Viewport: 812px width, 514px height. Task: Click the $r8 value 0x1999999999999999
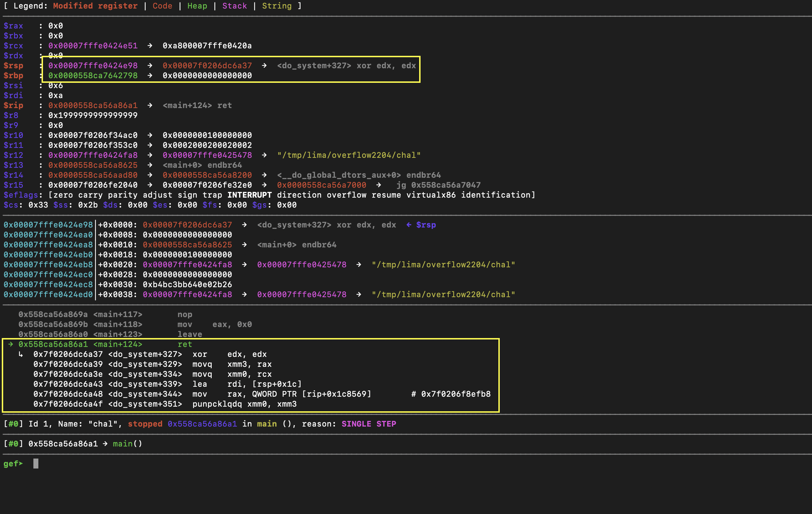click(x=93, y=116)
